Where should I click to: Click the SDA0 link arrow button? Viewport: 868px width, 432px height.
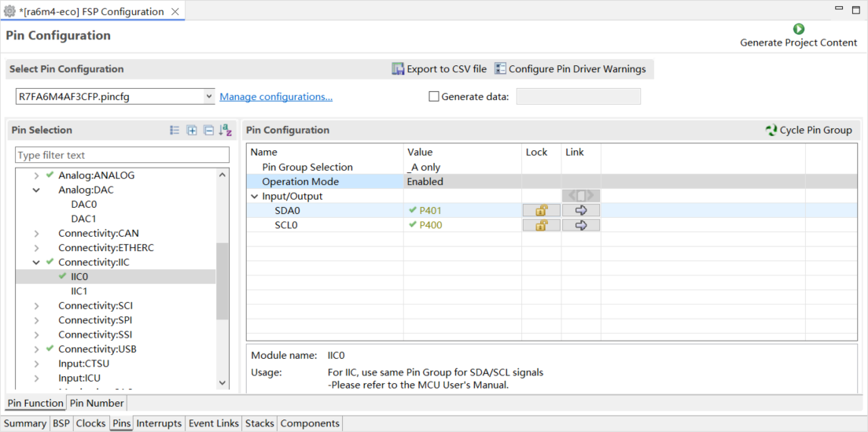[581, 211]
